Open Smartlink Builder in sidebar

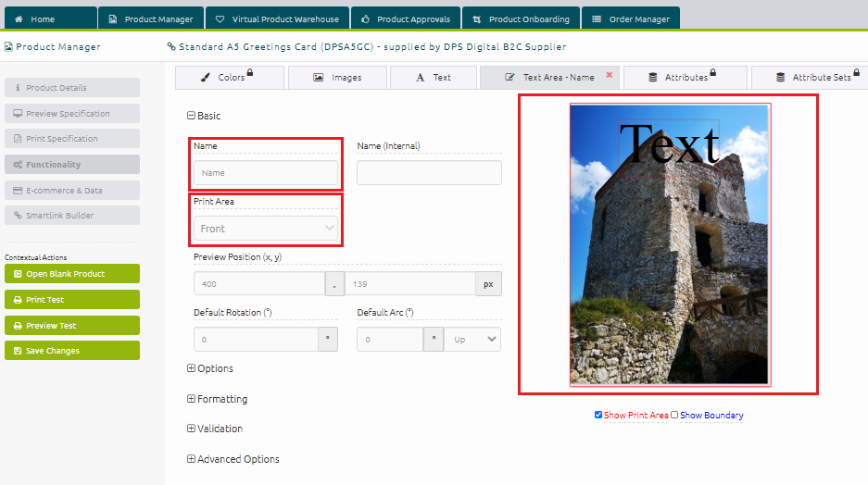tap(72, 215)
